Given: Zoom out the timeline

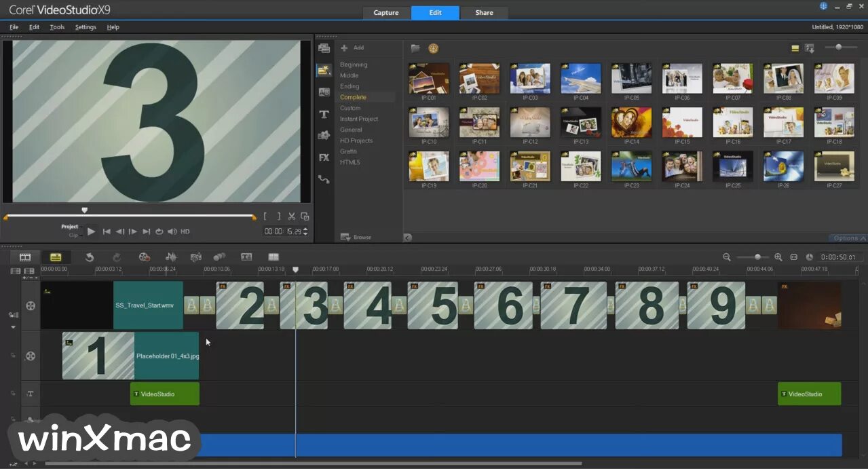Looking at the screenshot, I should coord(727,257).
